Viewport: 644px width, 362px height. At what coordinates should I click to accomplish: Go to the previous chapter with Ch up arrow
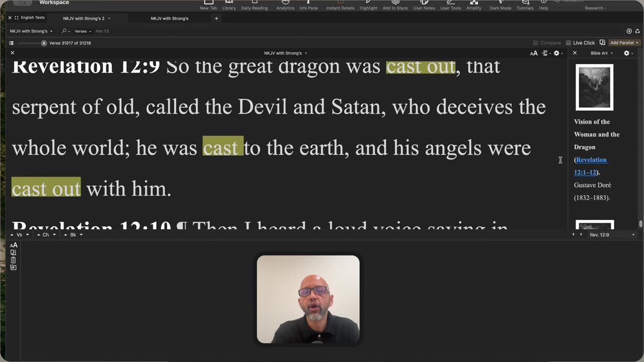coord(39,235)
